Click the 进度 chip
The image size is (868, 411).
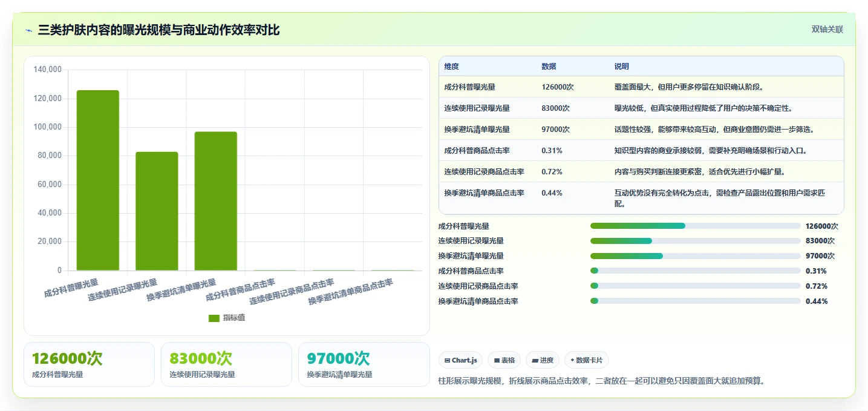click(543, 360)
